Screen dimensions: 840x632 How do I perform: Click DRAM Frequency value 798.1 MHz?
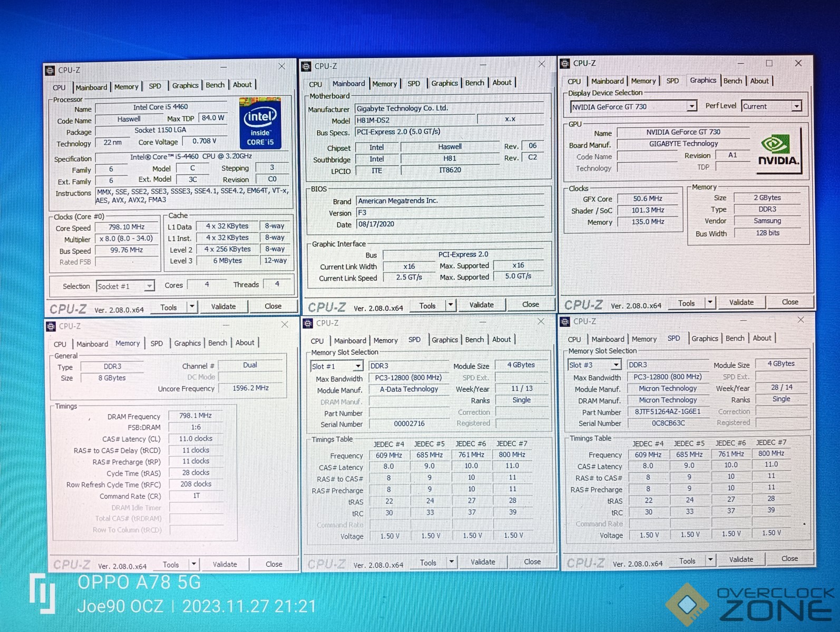(196, 416)
